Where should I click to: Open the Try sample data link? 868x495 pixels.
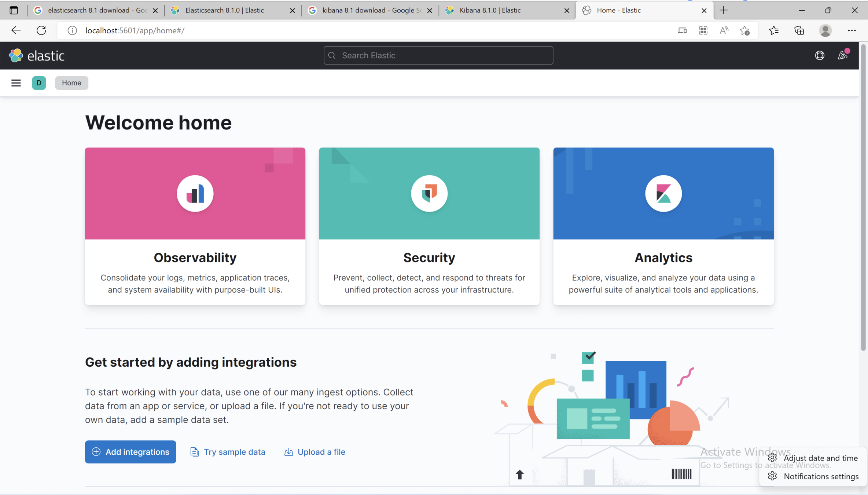coord(228,452)
